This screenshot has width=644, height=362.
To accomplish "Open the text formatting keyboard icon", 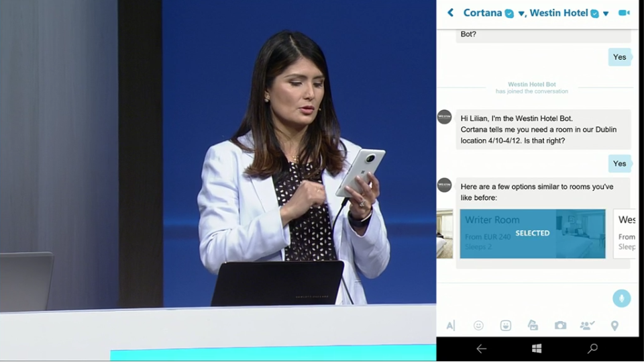I will 451,325.
